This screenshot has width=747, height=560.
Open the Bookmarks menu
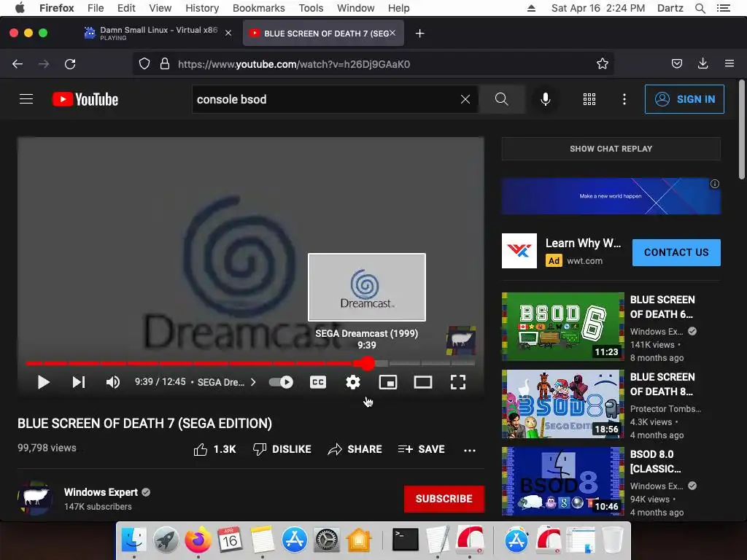click(x=259, y=8)
